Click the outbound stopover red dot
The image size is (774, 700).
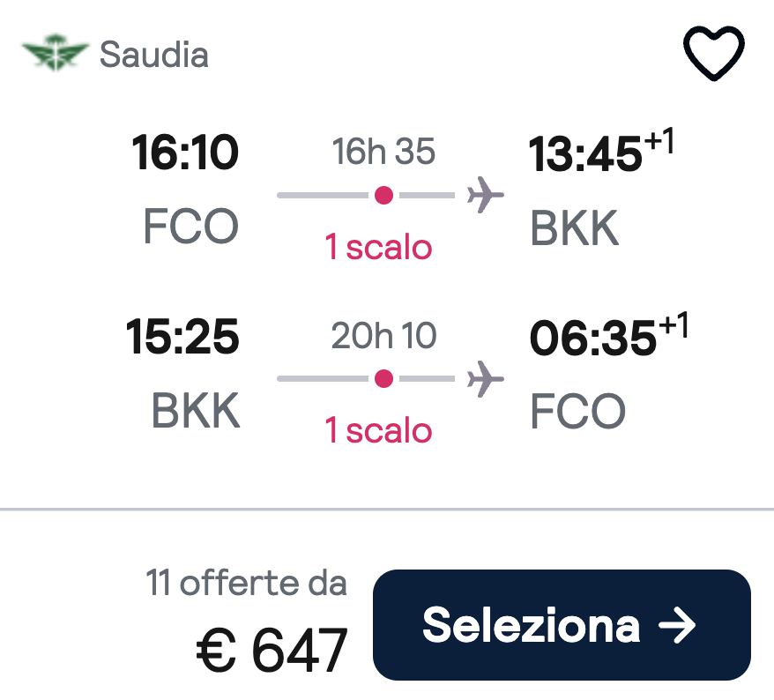click(383, 195)
